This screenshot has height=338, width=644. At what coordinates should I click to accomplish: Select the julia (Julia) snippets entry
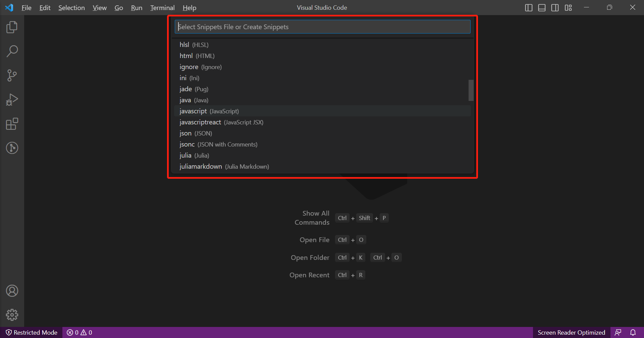click(322, 155)
